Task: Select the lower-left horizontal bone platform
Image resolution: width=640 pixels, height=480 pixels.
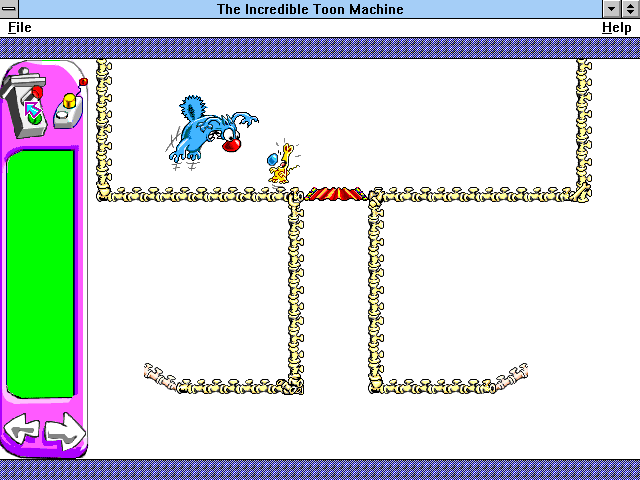Action: [240, 387]
